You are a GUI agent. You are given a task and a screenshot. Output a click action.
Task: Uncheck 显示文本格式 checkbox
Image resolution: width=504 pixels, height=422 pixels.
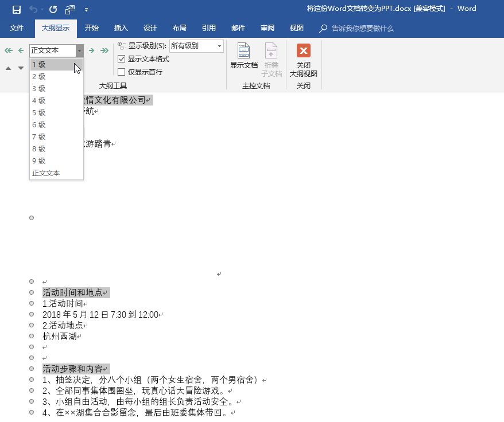[121, 58]
